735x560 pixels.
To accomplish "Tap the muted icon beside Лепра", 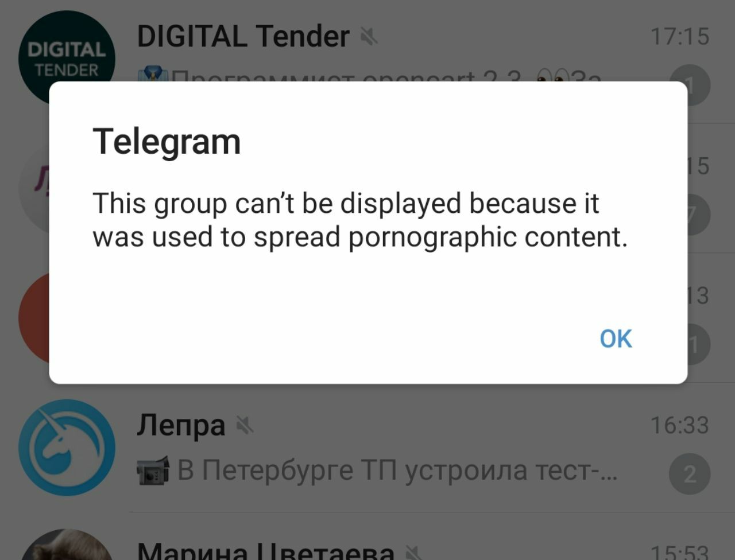I will click(x=245, y=426).
